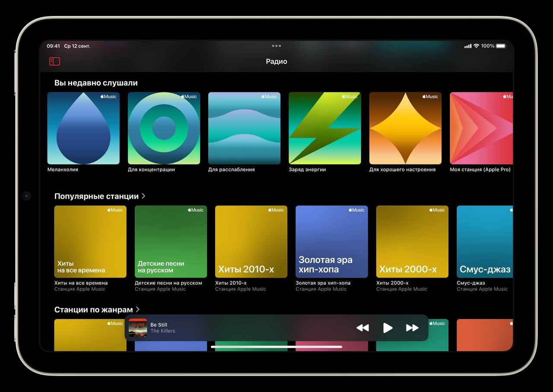Expand the Станции по жанрам section chevron
553x392 pixels.
click(x=138, y=310)
